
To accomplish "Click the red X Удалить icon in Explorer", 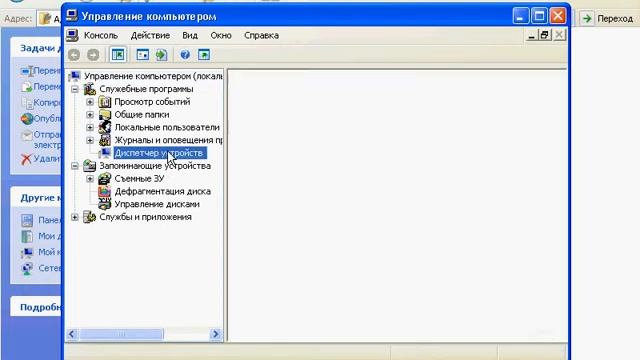I will pyautogui.click(x=26, y=159).
